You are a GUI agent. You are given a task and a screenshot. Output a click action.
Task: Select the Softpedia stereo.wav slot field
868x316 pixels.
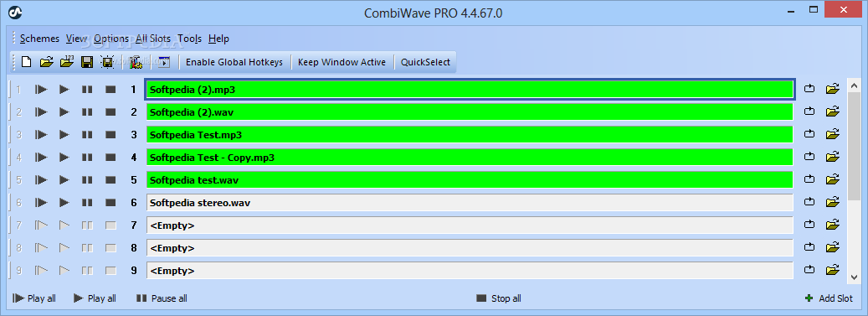470,203
